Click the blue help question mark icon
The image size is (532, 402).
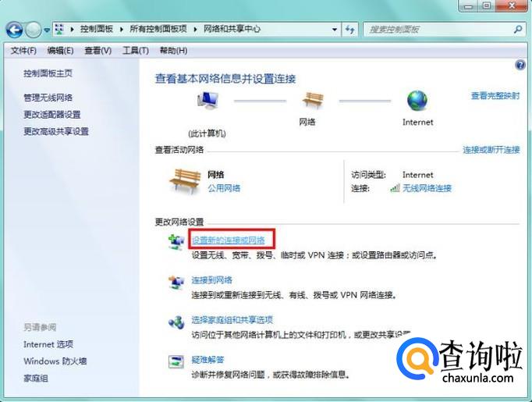click(x=520, y=65)
